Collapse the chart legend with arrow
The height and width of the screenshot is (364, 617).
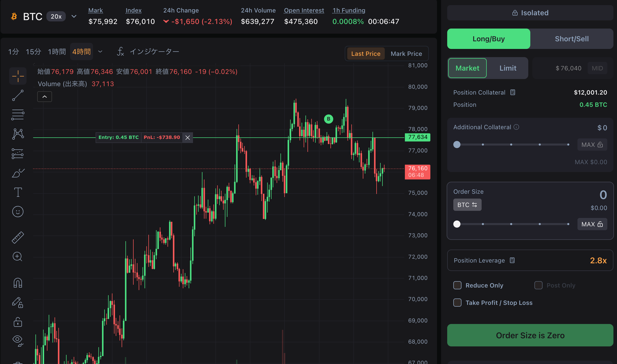click(45, 97)
